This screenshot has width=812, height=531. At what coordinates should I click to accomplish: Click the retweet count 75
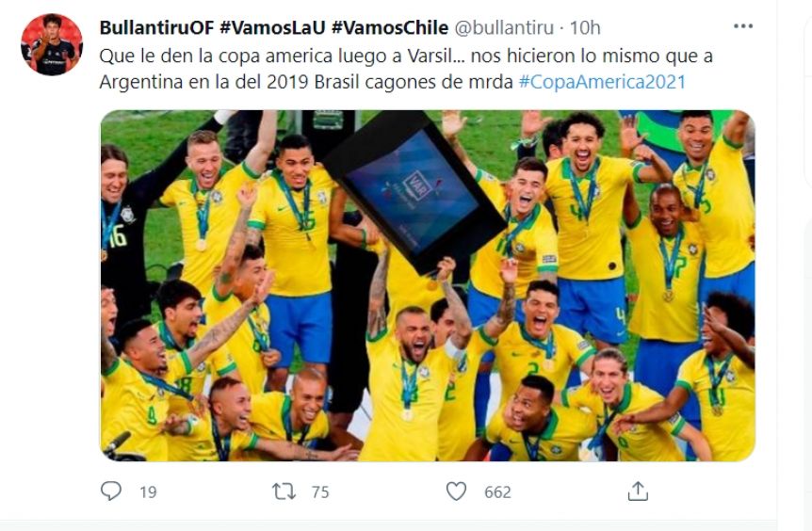click(x=320, y=491)
